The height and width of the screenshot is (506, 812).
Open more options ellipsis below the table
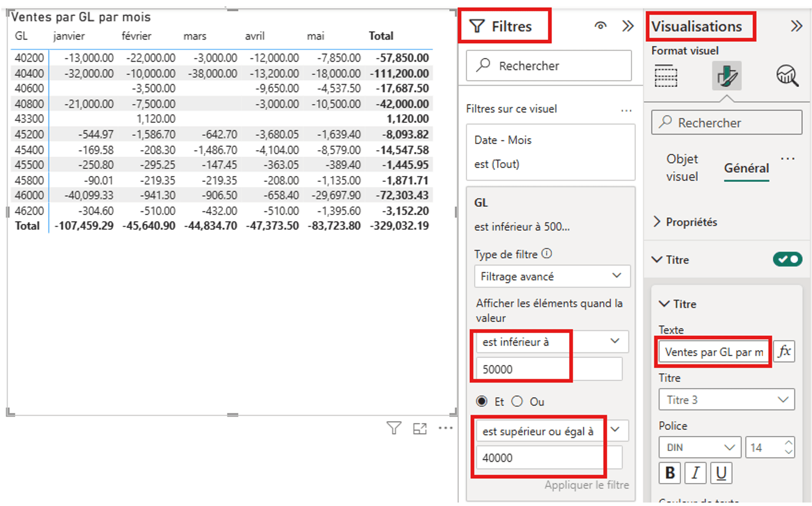click(x=445, y=428)
